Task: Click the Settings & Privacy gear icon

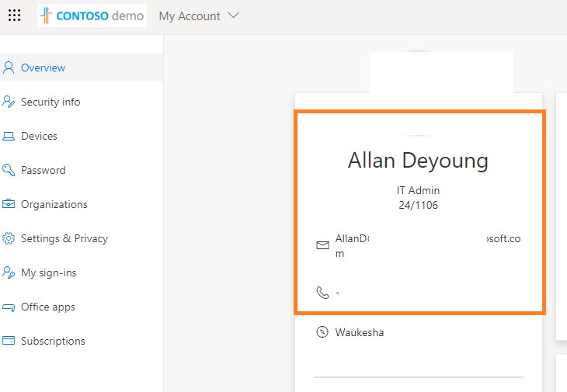Action: (x=9, y=238)
